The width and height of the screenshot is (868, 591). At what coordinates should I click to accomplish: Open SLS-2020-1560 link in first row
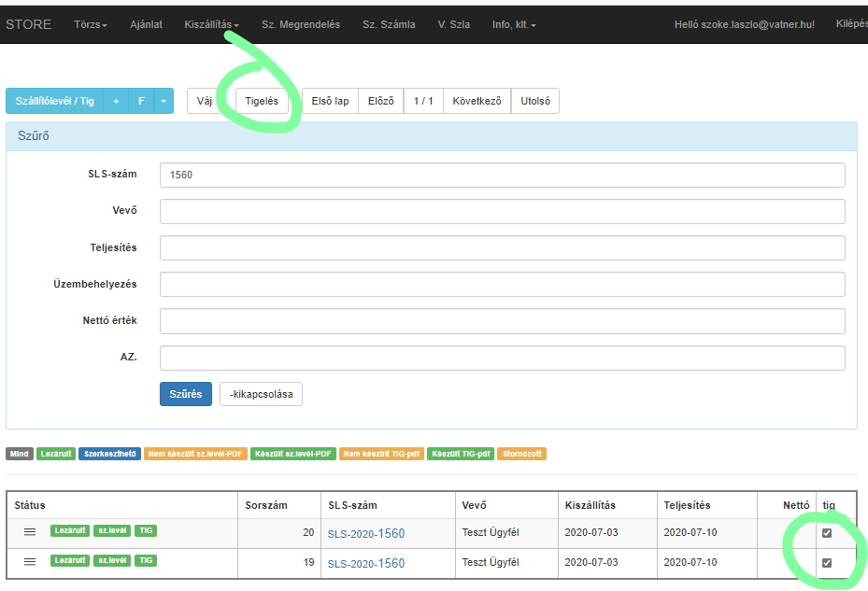(x=366, y=533)
